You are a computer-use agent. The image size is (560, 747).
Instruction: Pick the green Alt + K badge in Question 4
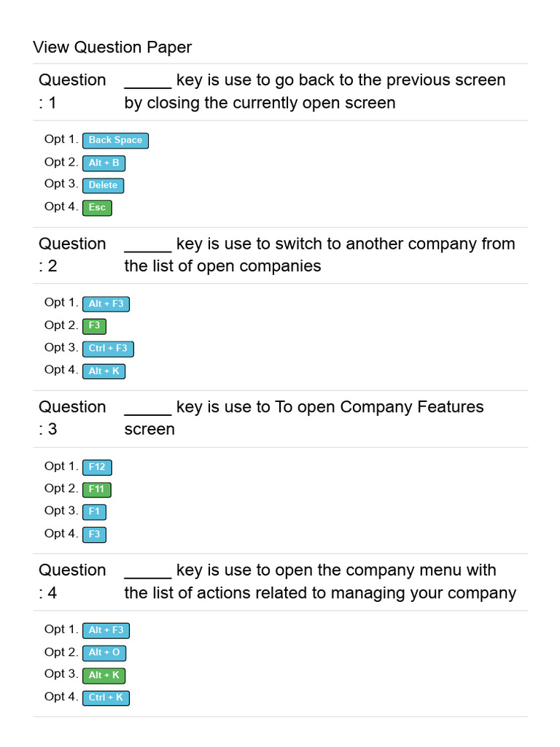[x=104, y=676]
